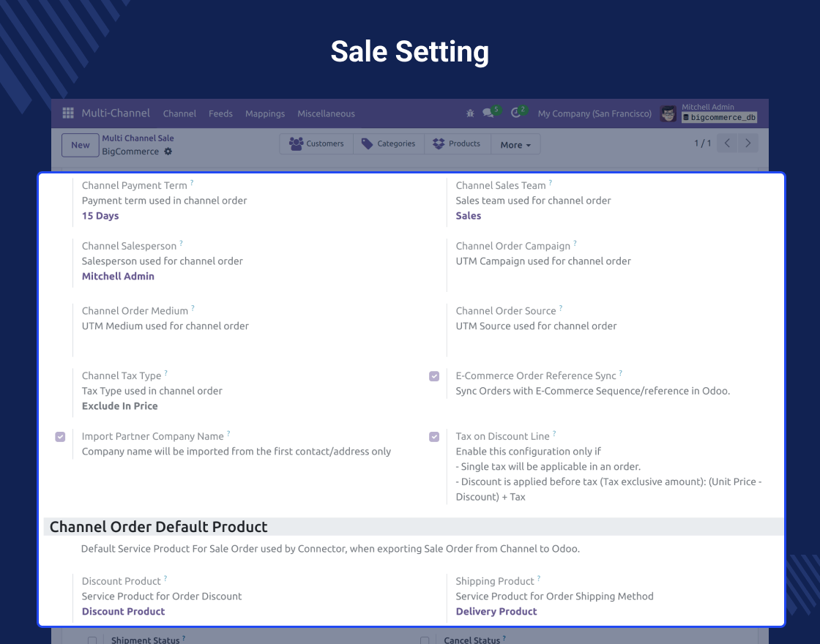The height and width of the screenshot is (644, 820).
Task: Toggle Import Partner Company Name checkbox
Action: pos(60,437)
